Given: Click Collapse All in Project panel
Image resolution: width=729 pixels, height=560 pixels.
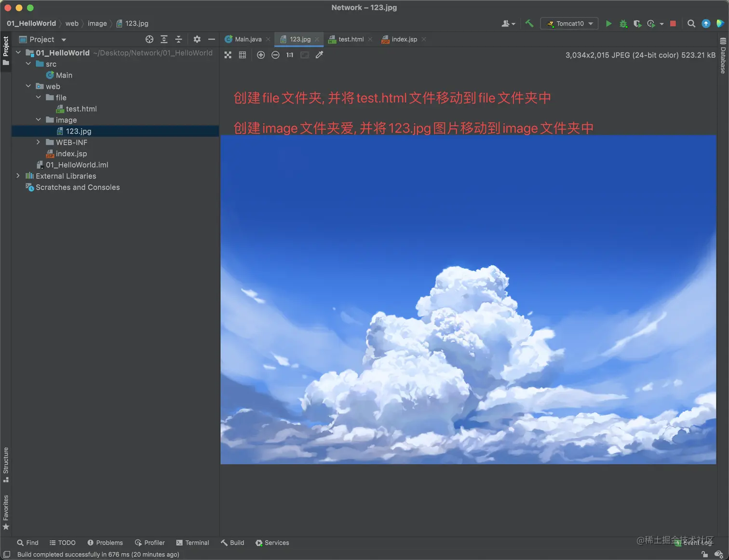Looking at the screenshot, I should click(x=178, y=39).
